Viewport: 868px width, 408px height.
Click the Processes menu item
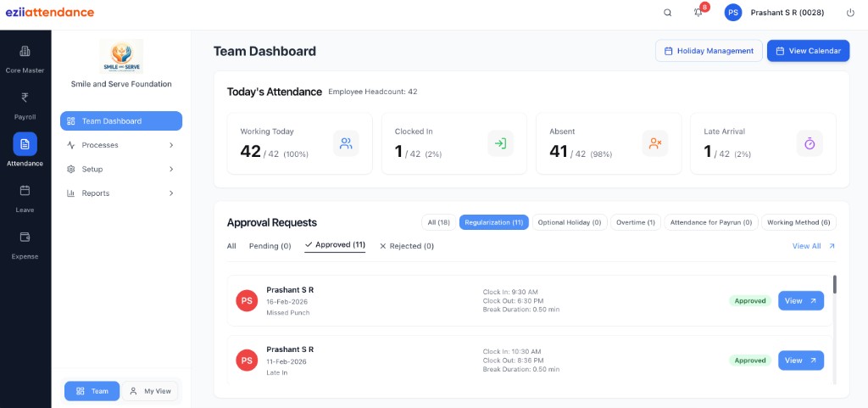click(121, 145)
